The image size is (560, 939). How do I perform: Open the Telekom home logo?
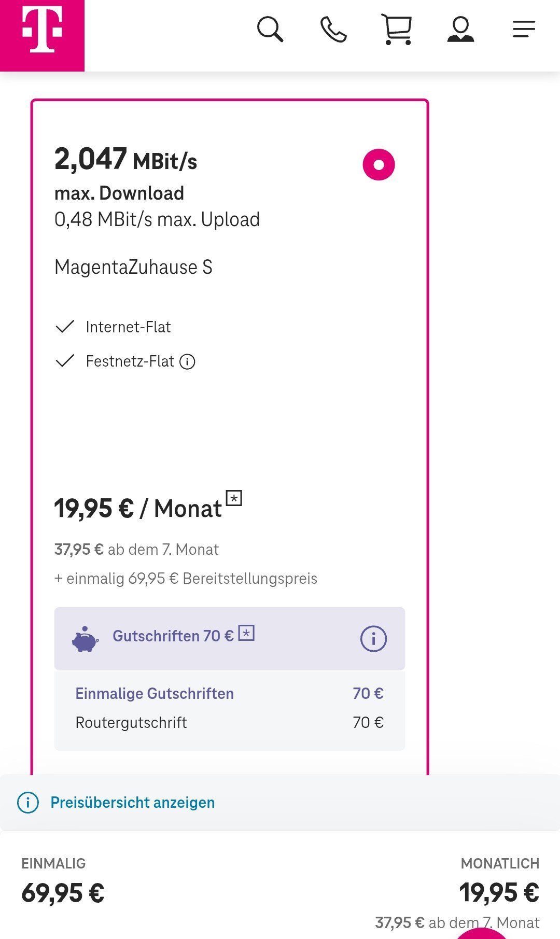click(42, 35)
